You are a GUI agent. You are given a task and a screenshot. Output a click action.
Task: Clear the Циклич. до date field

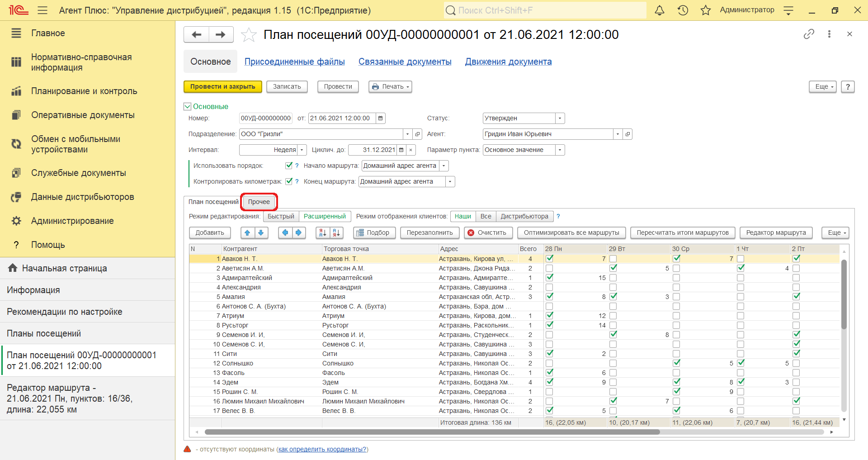coord(410,150)
